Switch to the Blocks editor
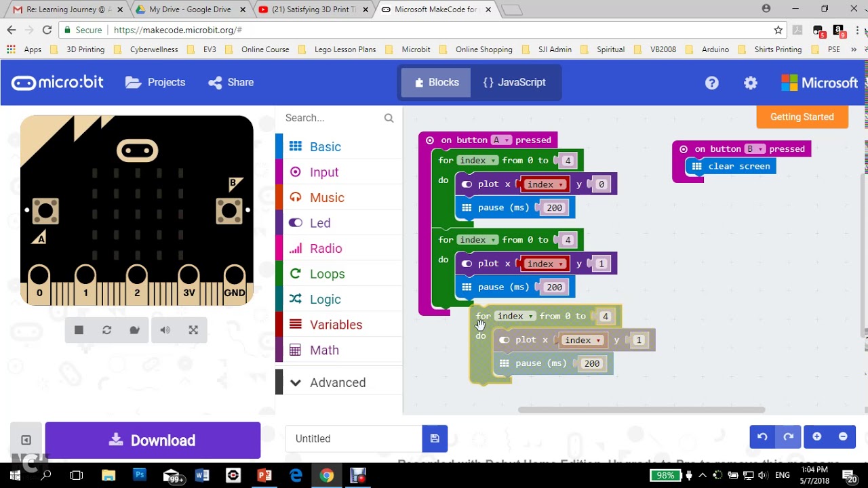 [436, 83]
